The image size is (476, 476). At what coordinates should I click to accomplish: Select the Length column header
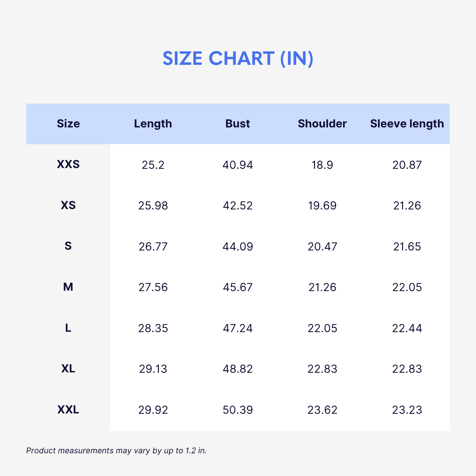coord(153,124)
